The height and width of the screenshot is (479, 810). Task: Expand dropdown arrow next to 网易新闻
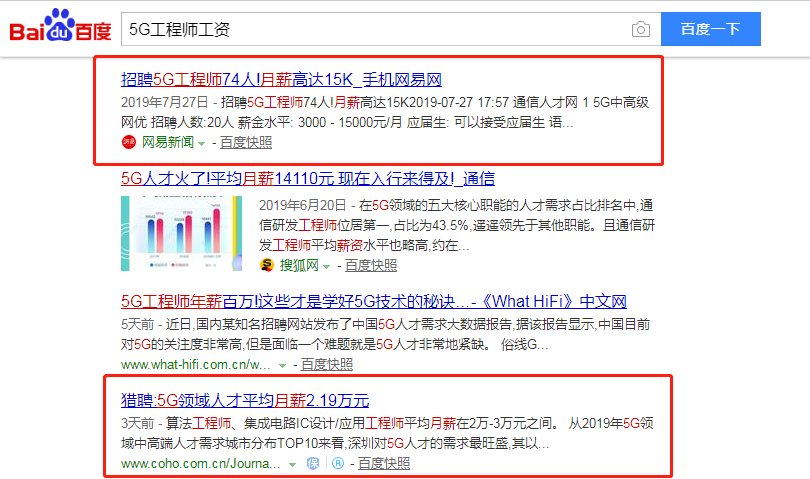(202, 144)
